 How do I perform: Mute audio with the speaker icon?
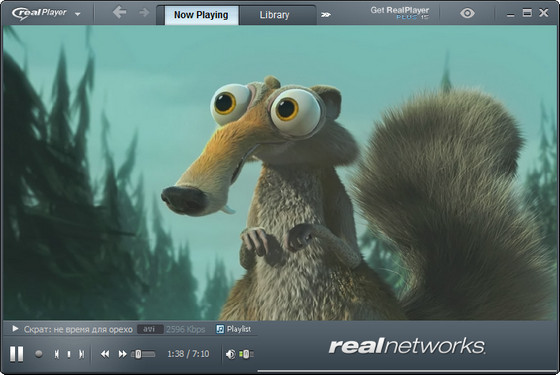point(230,354)
